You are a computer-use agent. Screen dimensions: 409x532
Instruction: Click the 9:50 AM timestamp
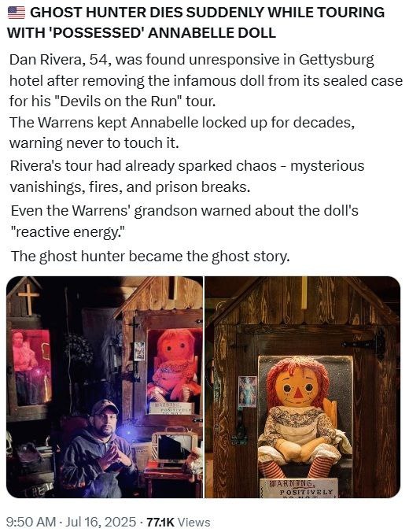pyautogui.click(x=31, y=522)
